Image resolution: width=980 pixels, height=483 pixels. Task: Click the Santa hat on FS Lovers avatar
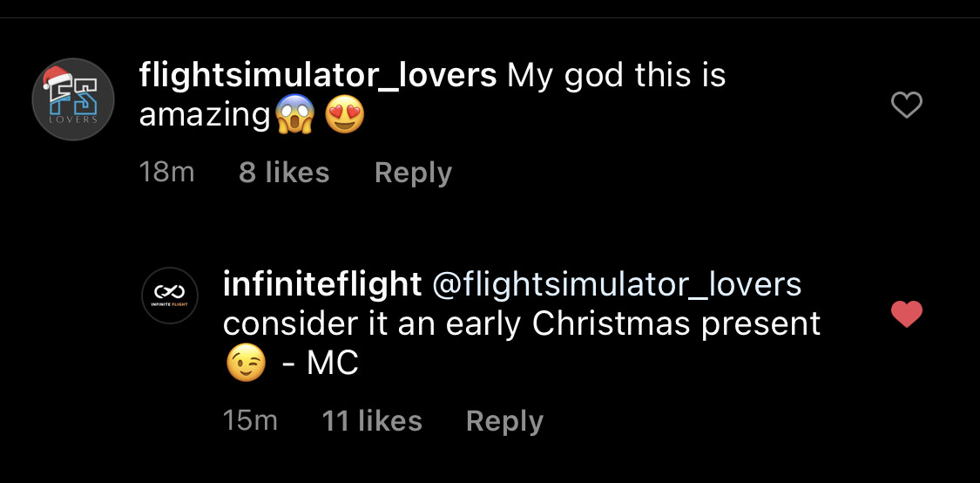point(57,78)
